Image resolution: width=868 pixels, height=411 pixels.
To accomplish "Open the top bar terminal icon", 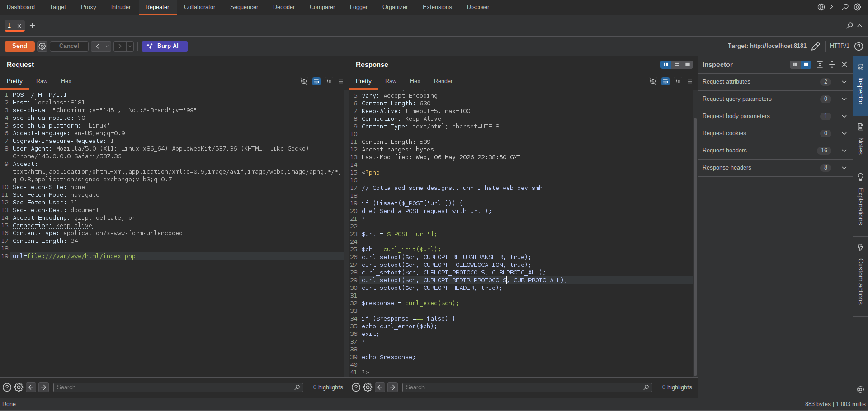I will [x=833, y=7].
